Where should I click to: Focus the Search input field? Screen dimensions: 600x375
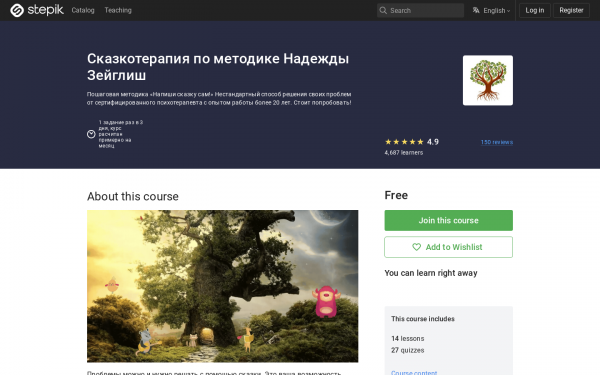(x=420, y=10)
